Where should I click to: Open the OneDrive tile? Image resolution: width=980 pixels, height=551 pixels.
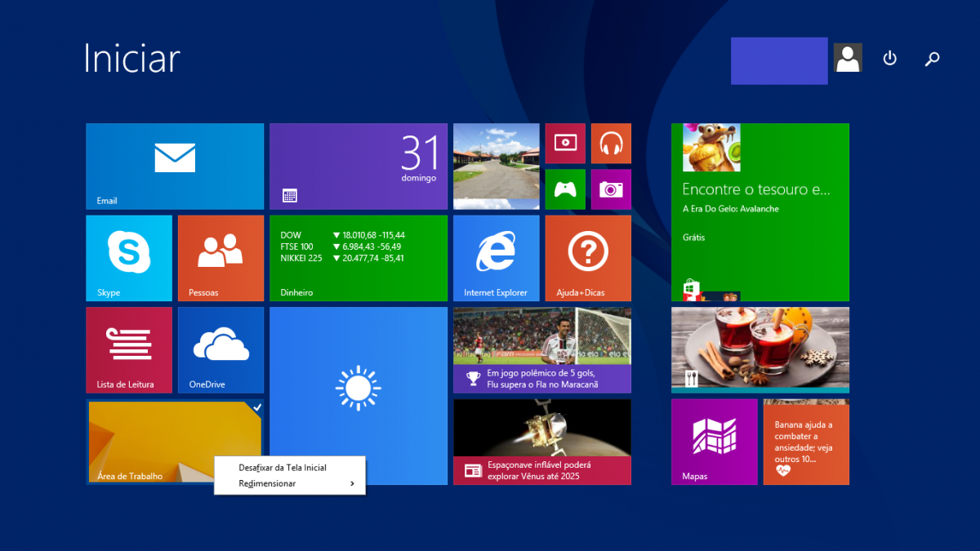220,350
